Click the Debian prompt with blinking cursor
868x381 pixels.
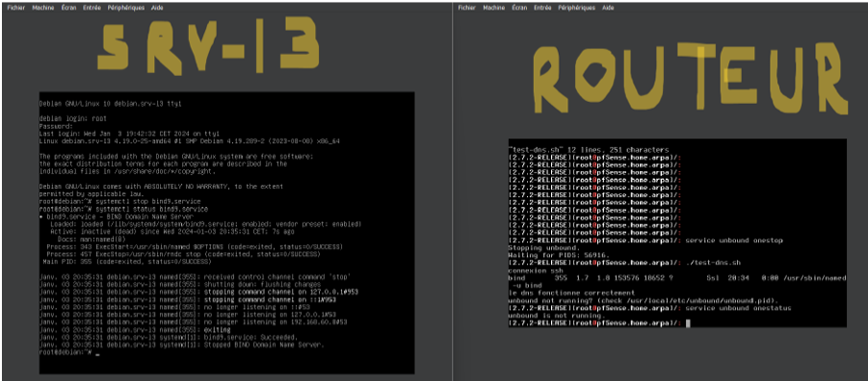(68, 352)
